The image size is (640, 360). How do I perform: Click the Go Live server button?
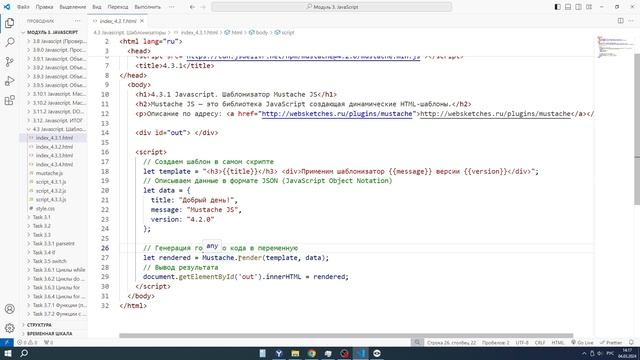tap(582, 342)
